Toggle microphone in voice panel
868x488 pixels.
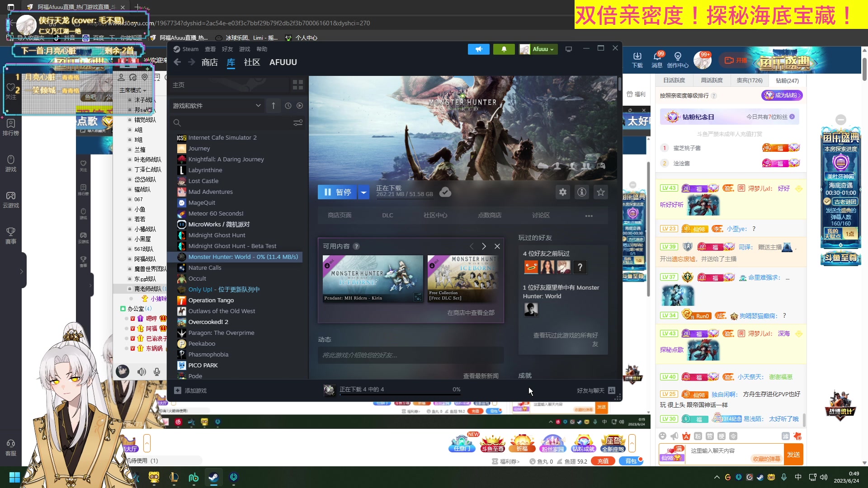pos(157,372)
